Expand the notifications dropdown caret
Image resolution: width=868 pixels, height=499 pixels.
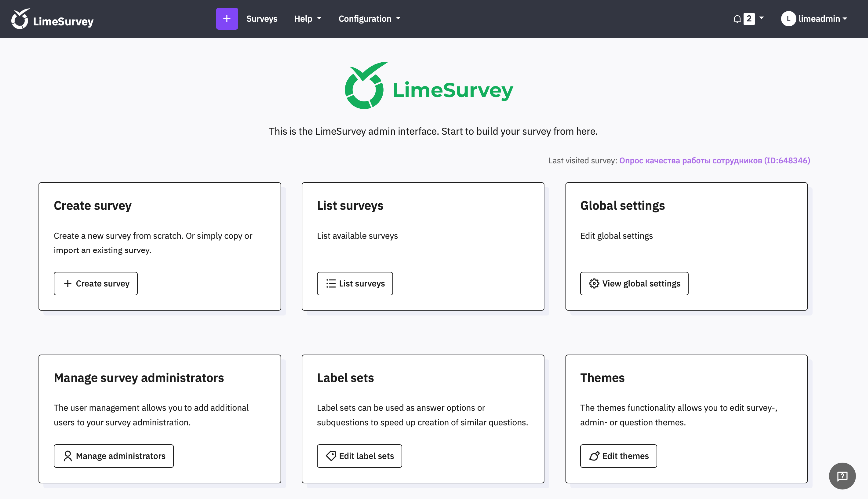coord(761,18)
